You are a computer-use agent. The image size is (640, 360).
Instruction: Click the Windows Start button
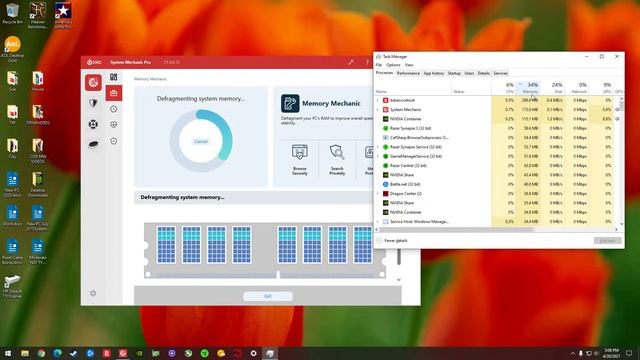[x=8, y=353]
